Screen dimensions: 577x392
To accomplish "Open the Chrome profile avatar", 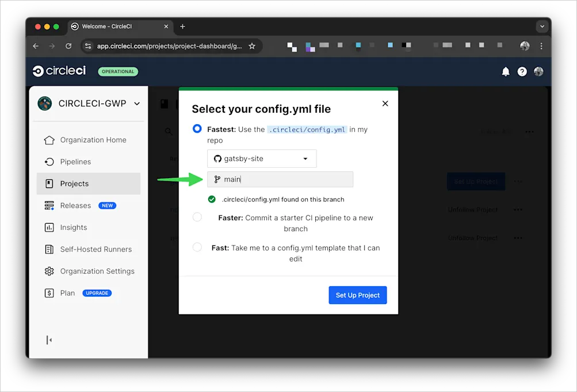I will (x=525, y=46).
